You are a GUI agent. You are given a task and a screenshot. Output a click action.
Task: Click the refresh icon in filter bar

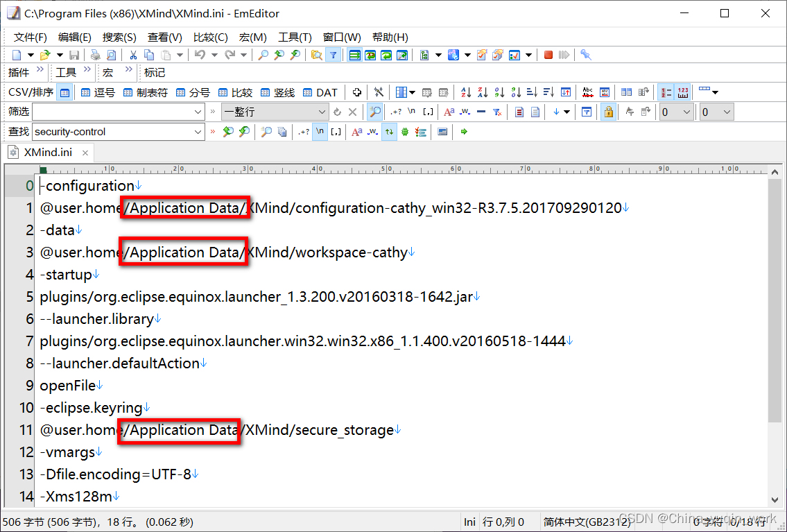click(x=337, y=112)
